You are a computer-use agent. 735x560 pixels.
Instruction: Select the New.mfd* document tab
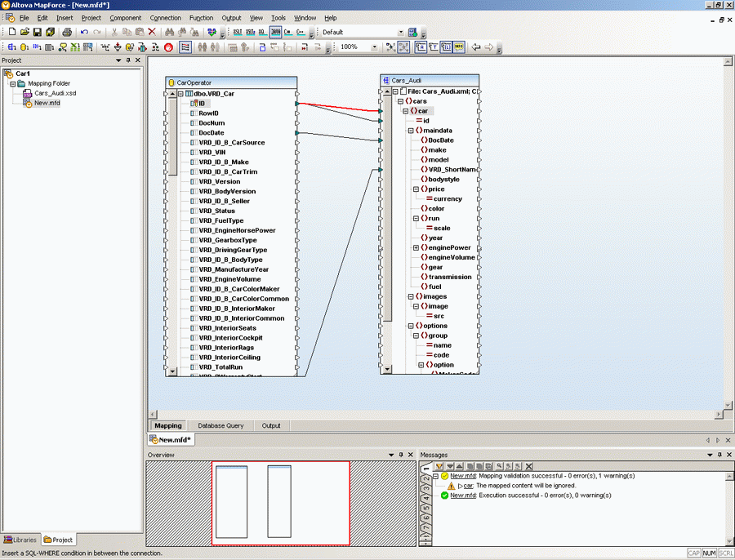tap(171, 439)
